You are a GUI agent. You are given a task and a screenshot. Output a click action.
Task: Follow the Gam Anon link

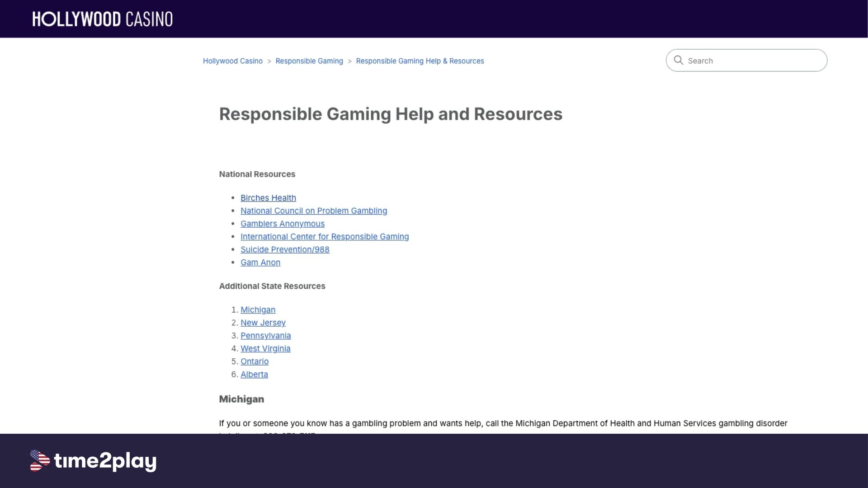click(260, 263)
